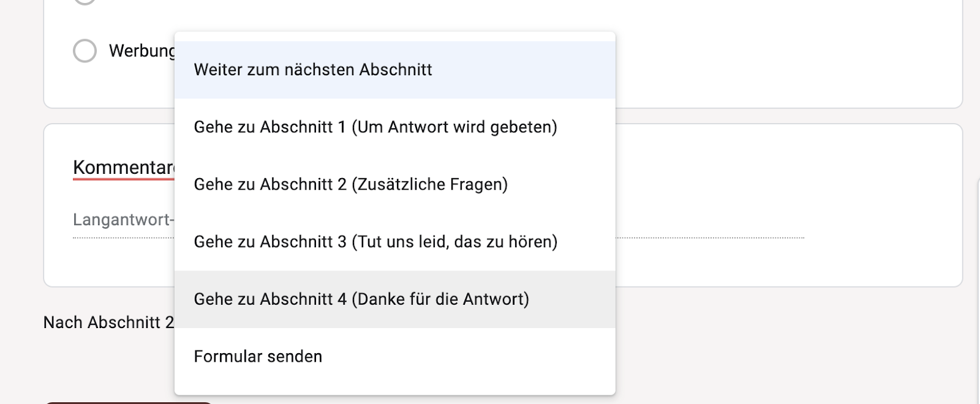Choose Gehe zu Abschnitt 3 entry

tap(375, 242)
